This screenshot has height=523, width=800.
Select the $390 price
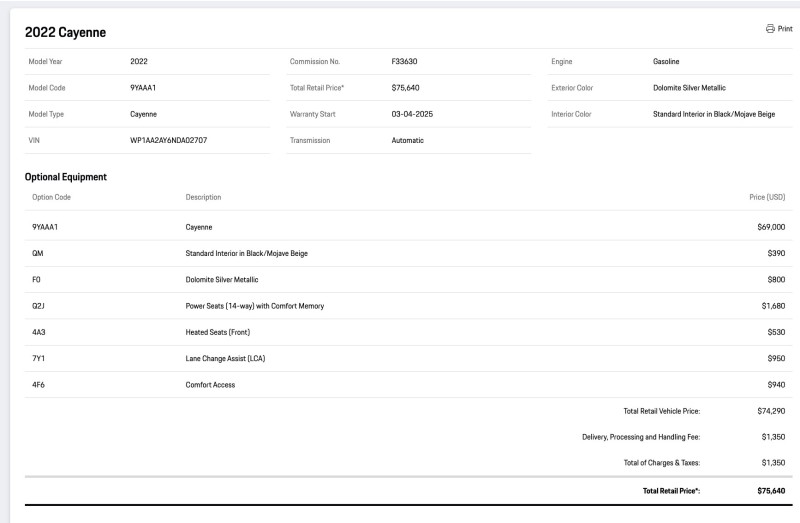pos(776,253)
